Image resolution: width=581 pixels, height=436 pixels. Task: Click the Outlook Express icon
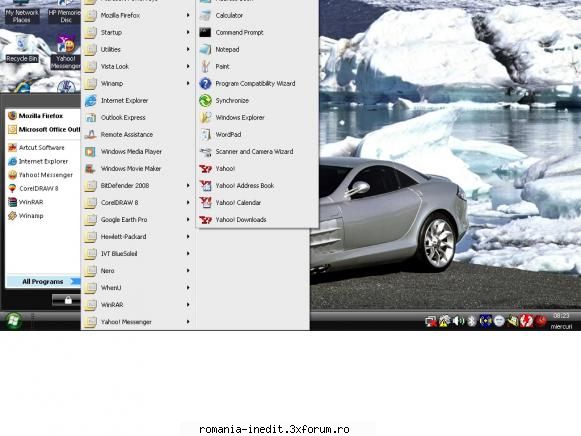pyautogui.click(x=90, y=118)
